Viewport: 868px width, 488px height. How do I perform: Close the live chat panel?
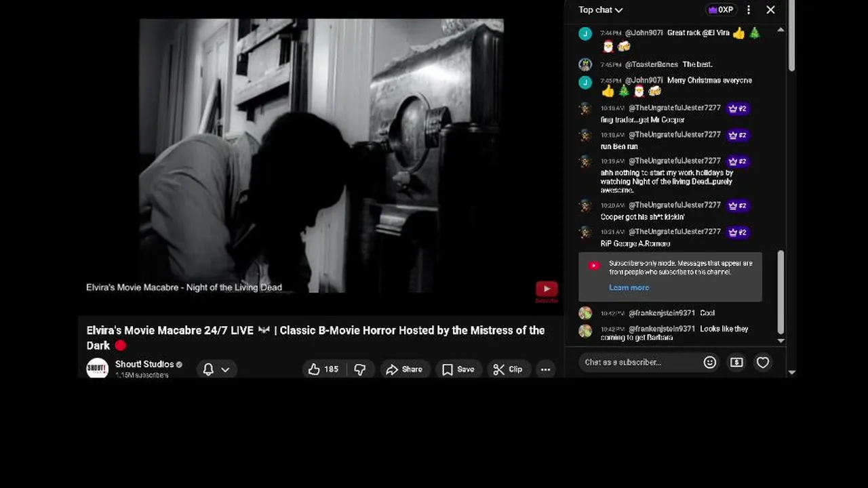point(770,9)
